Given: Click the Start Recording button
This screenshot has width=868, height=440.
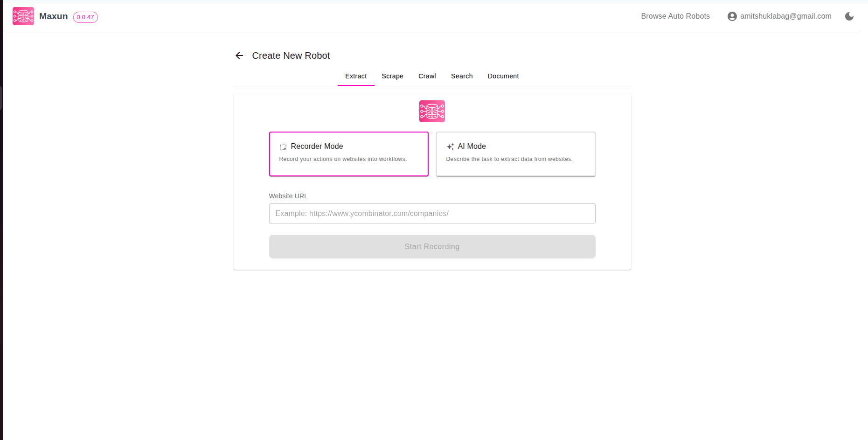Looking at the screenshot, I should pyautogui.click(x=432, y=246).
